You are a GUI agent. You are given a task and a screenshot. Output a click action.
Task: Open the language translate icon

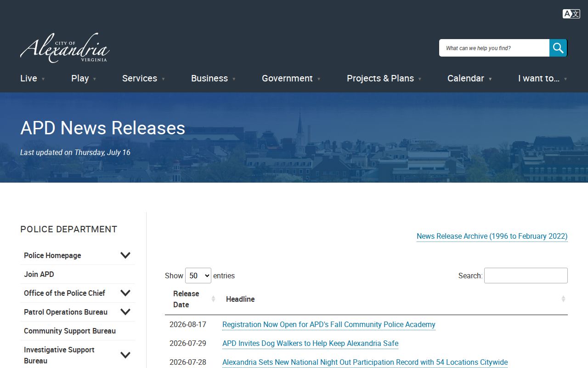pos(571,14)
